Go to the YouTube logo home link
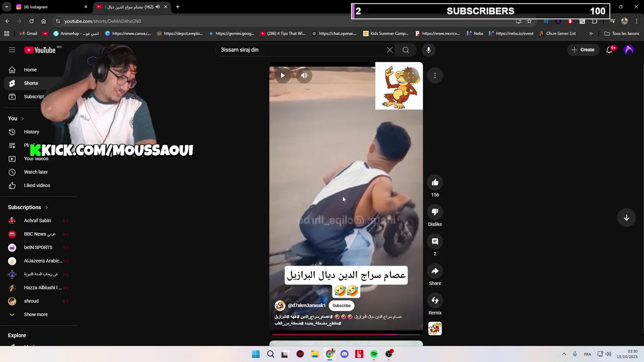Screen dimensions: 644x362 tap(40, 50)
